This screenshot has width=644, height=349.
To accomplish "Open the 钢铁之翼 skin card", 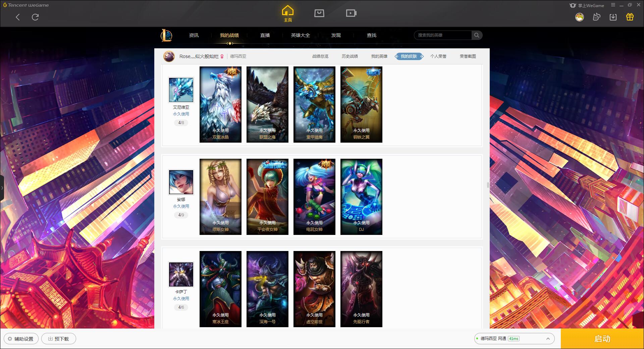I will (x=361, y=104).
